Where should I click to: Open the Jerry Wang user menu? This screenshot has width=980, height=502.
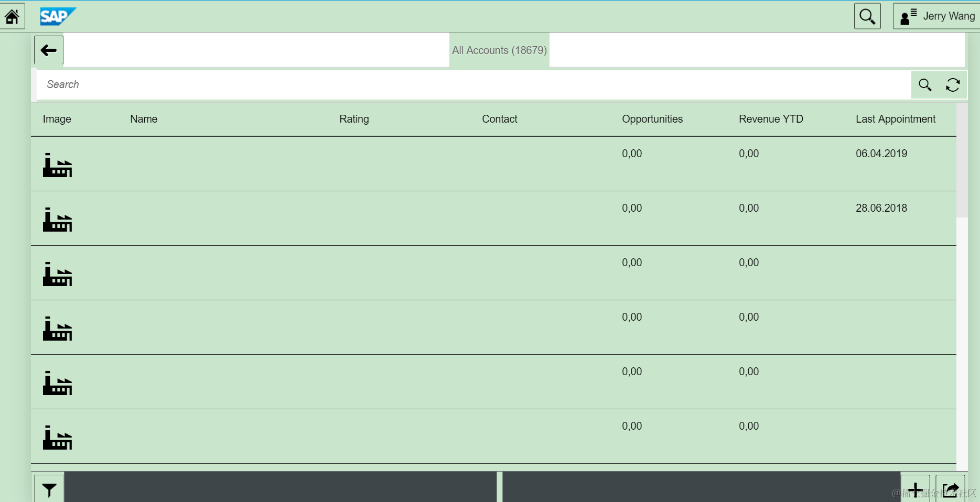click(x=937, y=16)
